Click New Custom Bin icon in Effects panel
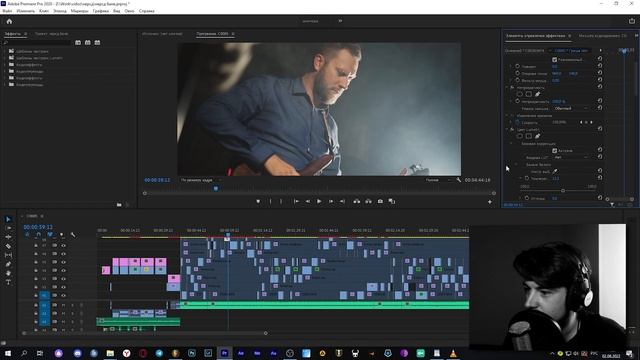 119,204
